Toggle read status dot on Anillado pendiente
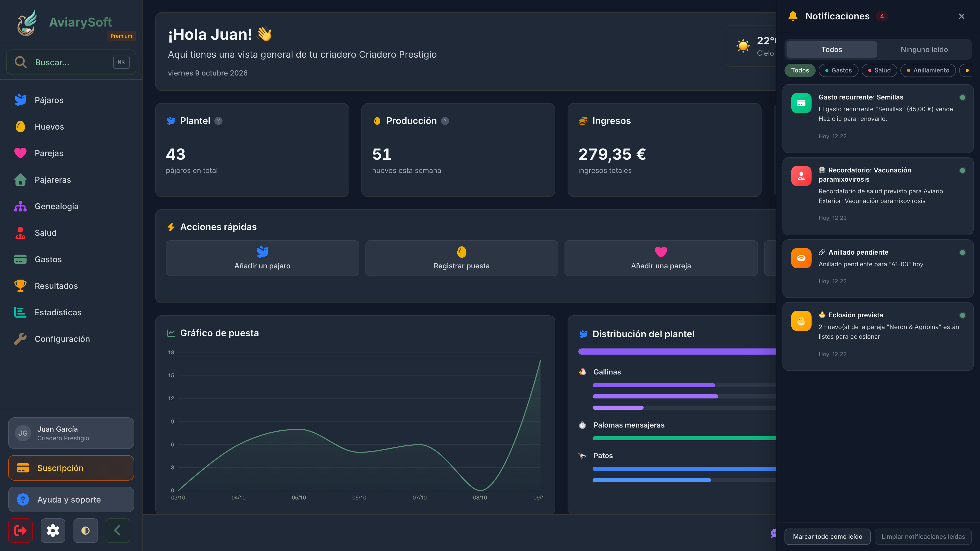 [962, 253]
